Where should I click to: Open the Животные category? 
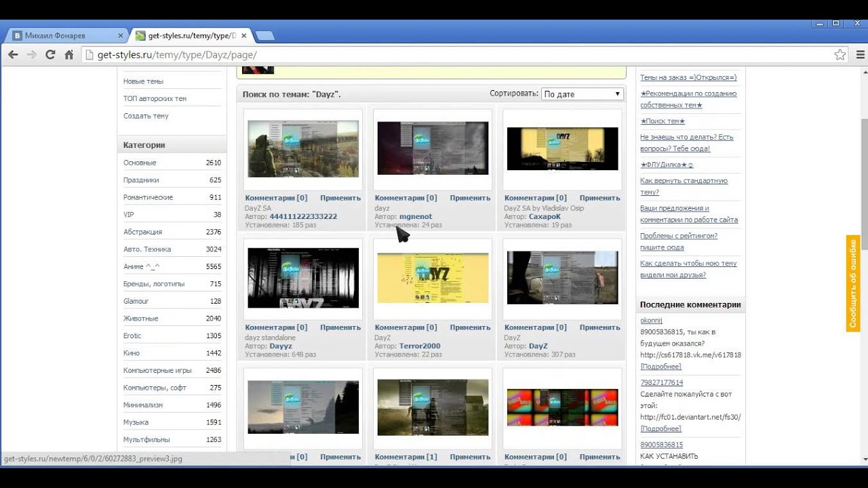click(140, 318)
